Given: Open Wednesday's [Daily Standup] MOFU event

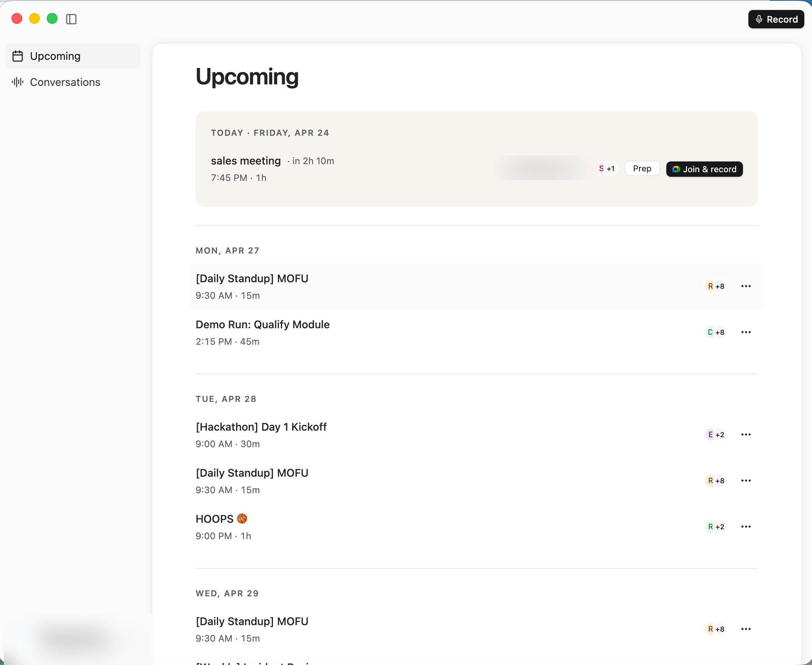Looking at the screenshot, I should (477, 629).
